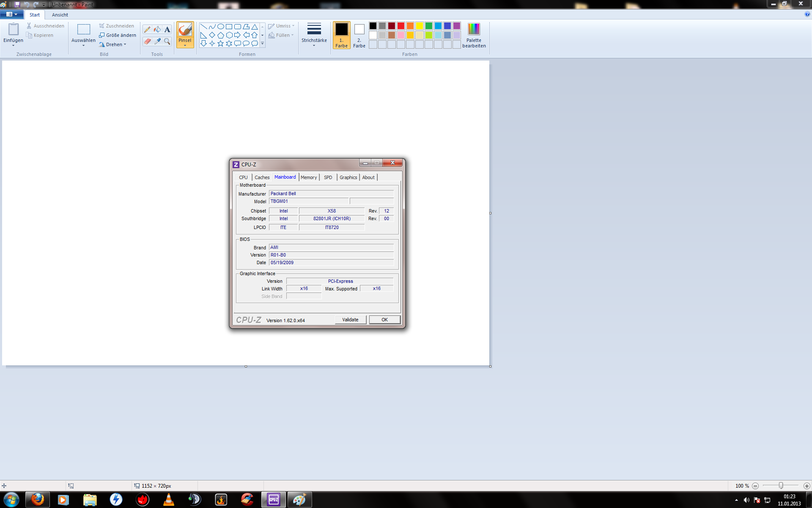The height and width of the screenshot is (508, 812).
Task: Open the Ansicht ribbon tab
Action: pyautogui.click(x=60, y=15)
